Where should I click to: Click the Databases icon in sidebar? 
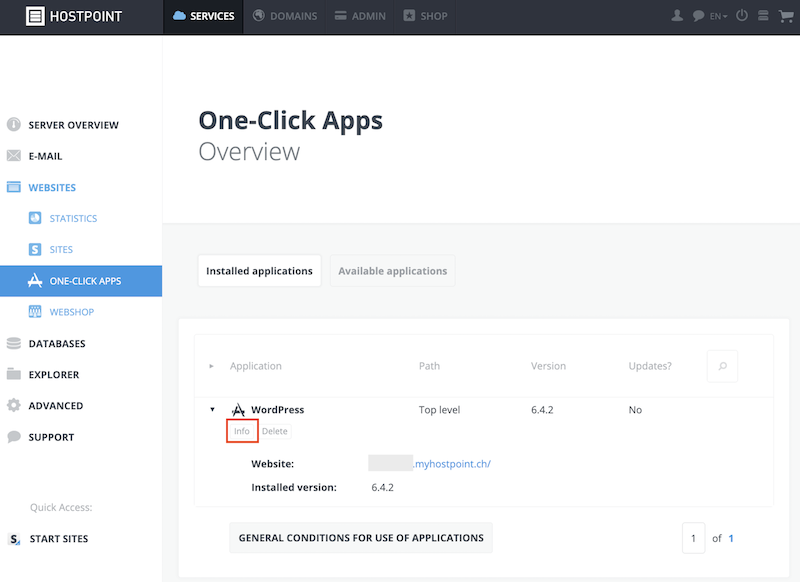pyautogui.click(x=14, y=343)
